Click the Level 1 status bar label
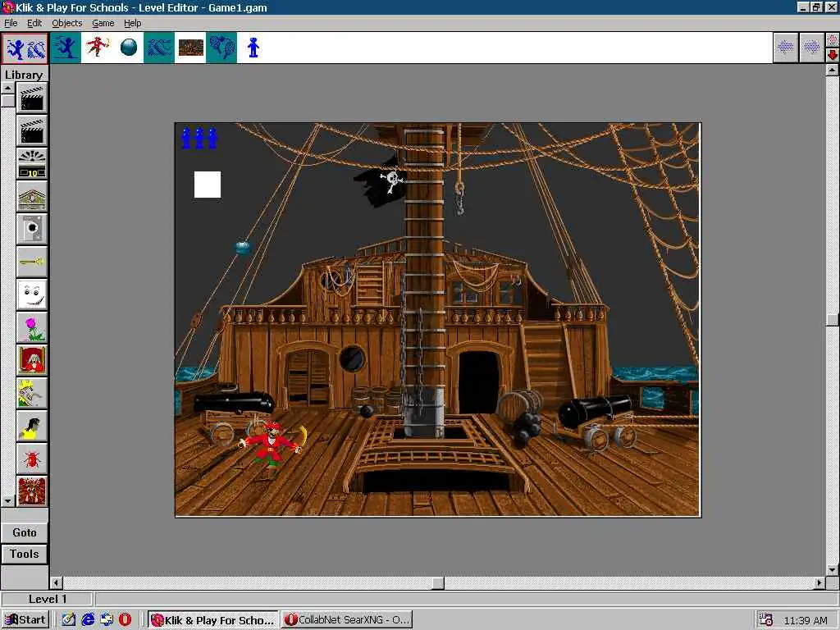This screenshot has height=630, width=840. 48,599
